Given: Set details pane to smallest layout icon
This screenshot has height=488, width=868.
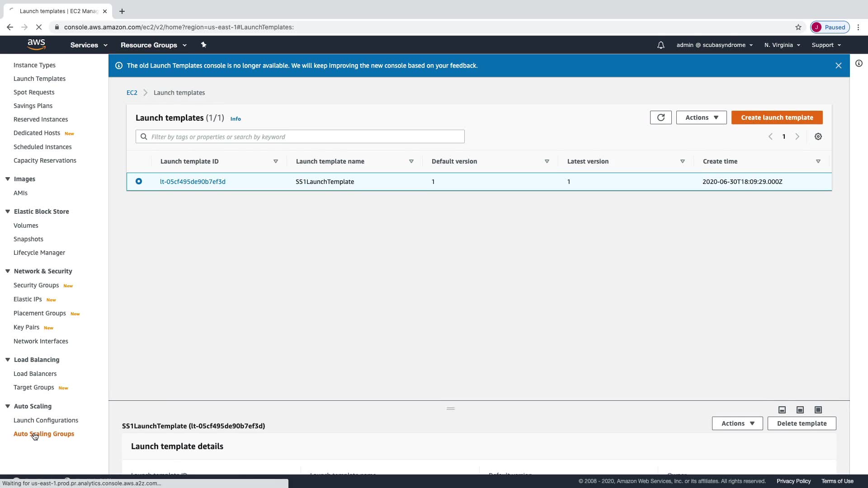Looking at the screenshot, I should (782, 410).
